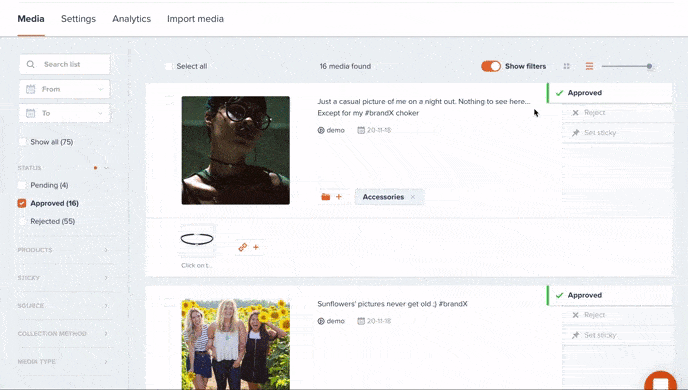Select checkbox for the sunflowers picture row
688x390 pixels.
click(x=169, y=302)
